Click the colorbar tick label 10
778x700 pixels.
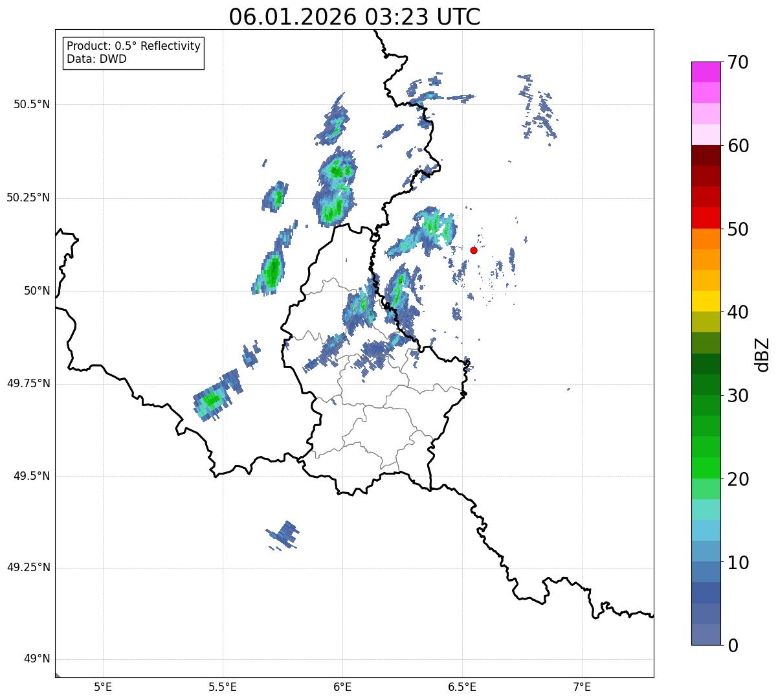coord(738,562)
